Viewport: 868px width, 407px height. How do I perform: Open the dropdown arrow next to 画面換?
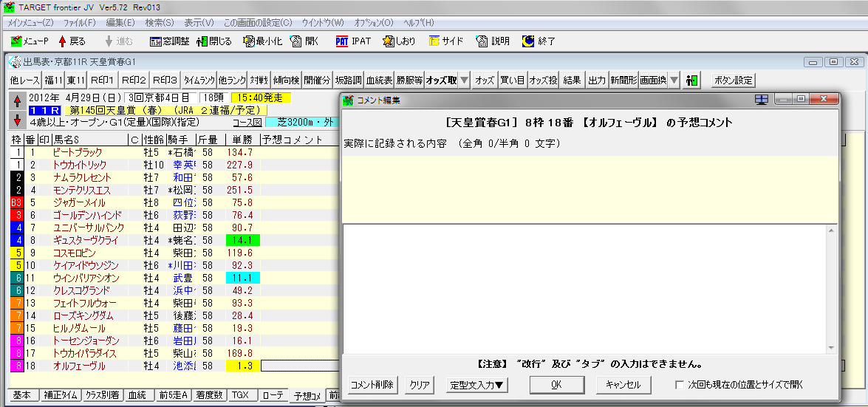[x=674, y=81]
